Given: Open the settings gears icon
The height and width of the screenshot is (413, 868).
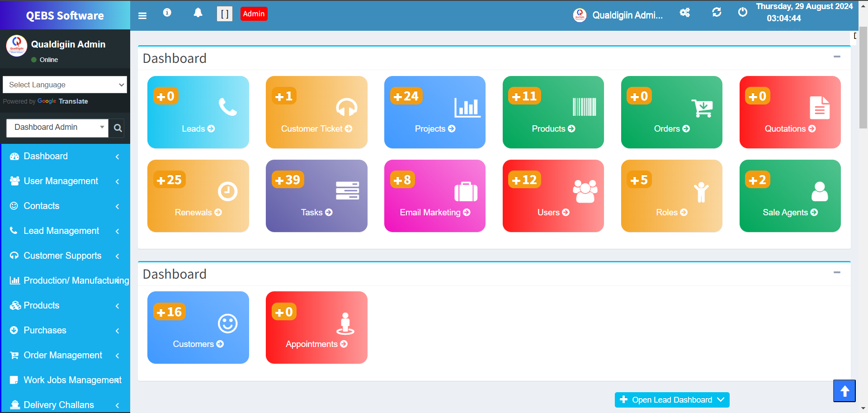Looking at the screenshot, I should click(x=685, y=13).
